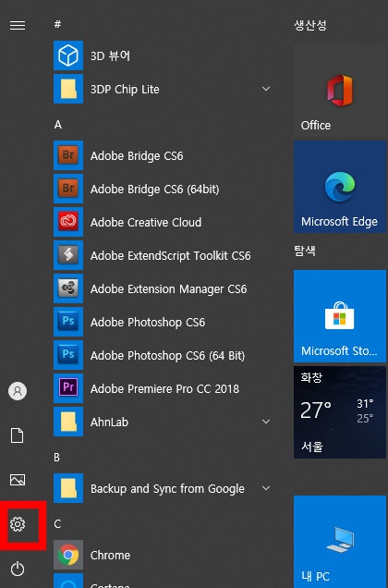
Task: Select the 생산성 tile group title
Action: point(310,25)
